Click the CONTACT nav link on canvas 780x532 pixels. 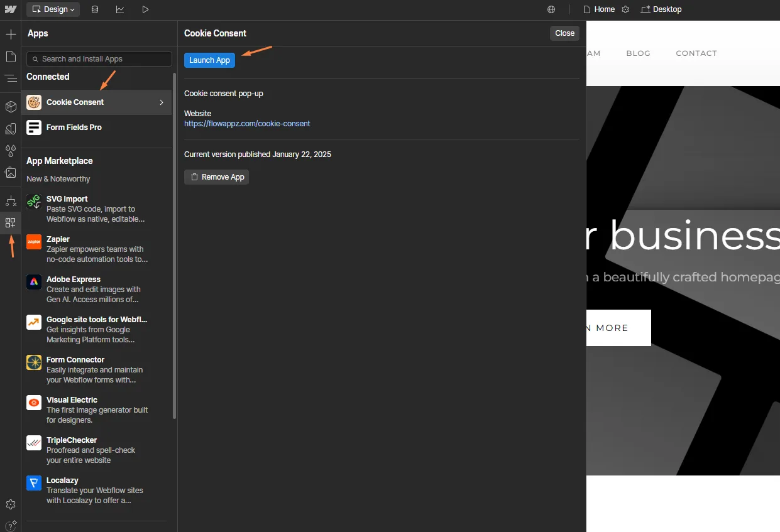tap(696, 53)
